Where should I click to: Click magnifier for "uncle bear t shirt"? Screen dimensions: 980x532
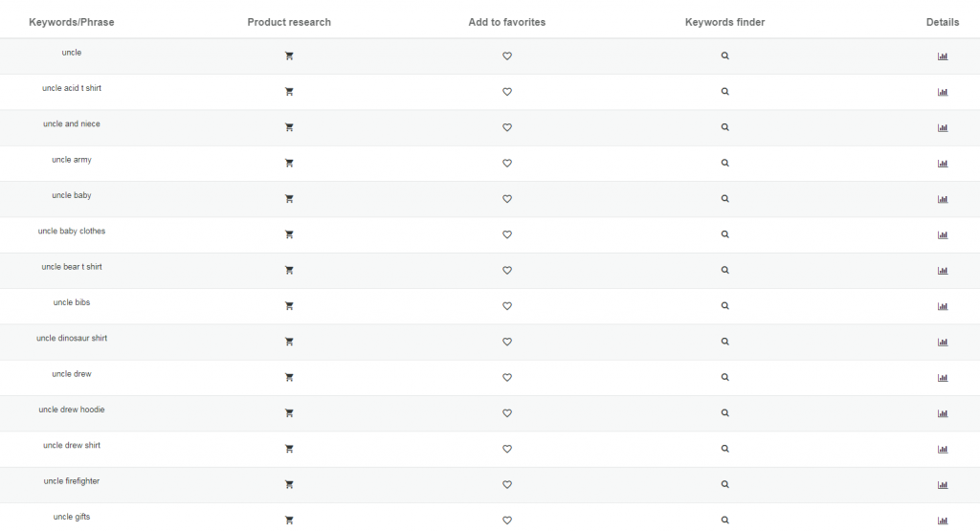point(725,270)
